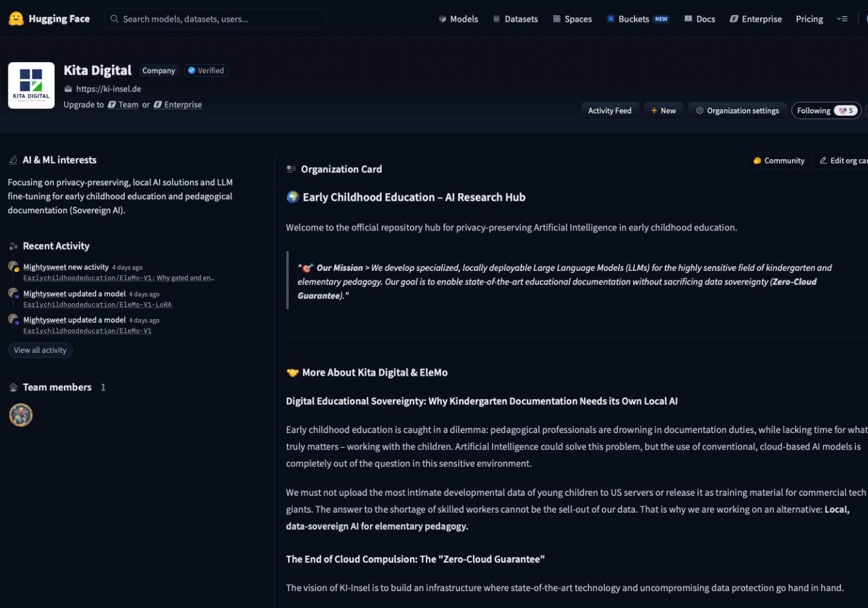
Task: Focus the search models, datasets, users field
Action: (x=216, y=19)
